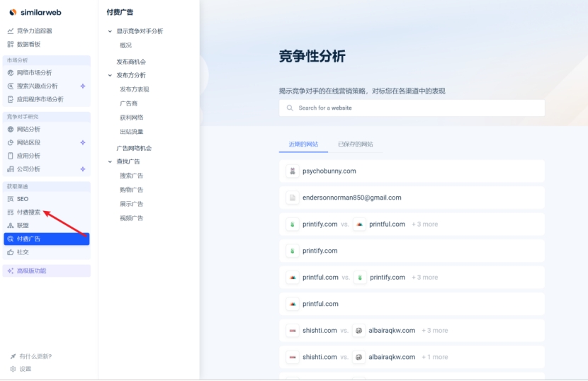
Task: Click sparkle icon next to 搜索兴趣点分析
Action: (x=83, y=86)
